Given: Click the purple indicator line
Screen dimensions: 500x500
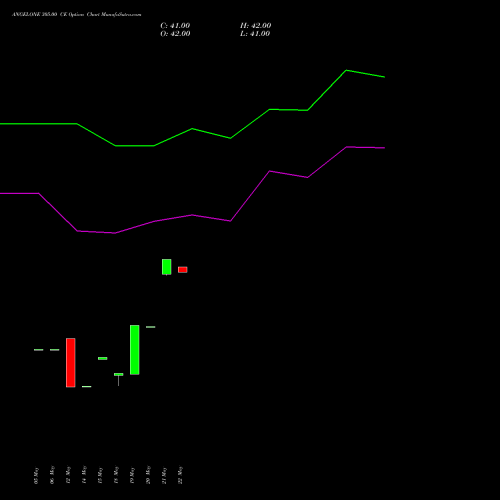Looking at the screenshot, I should point(192,215).
